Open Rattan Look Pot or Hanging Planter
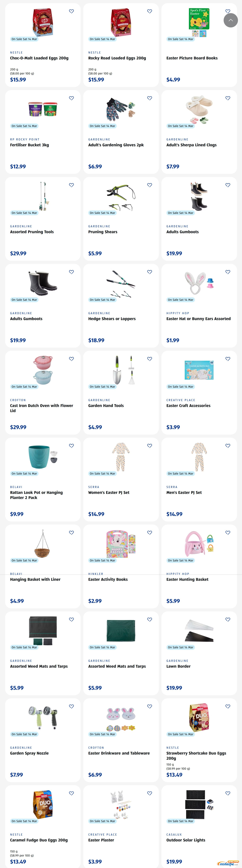 [x=36, y=495]
